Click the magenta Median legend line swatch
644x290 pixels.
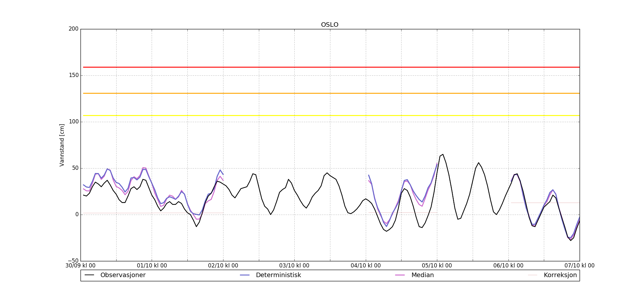[x=400, y=275]
